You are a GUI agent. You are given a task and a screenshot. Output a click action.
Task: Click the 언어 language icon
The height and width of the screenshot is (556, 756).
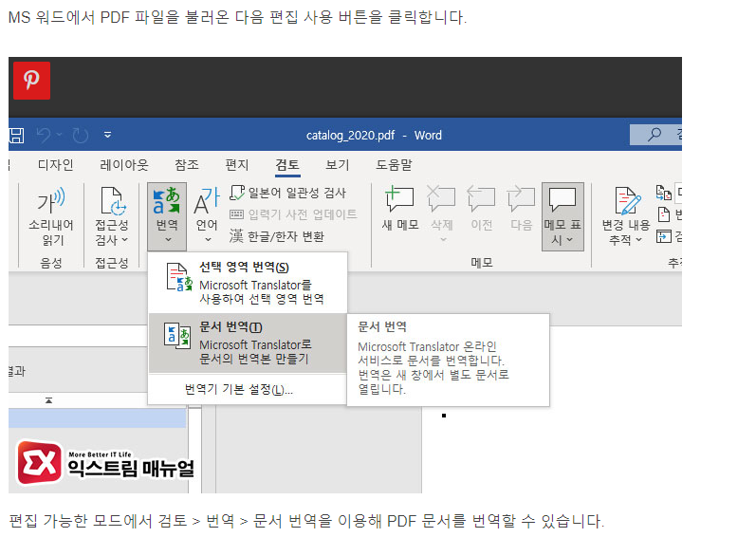coord(207,200)
